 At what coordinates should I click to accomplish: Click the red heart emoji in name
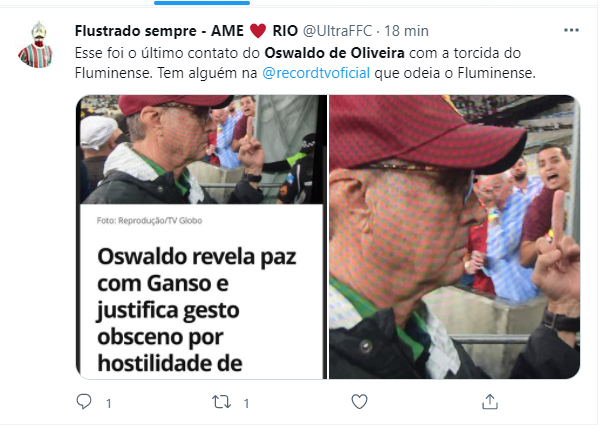(x=258, y=31)
